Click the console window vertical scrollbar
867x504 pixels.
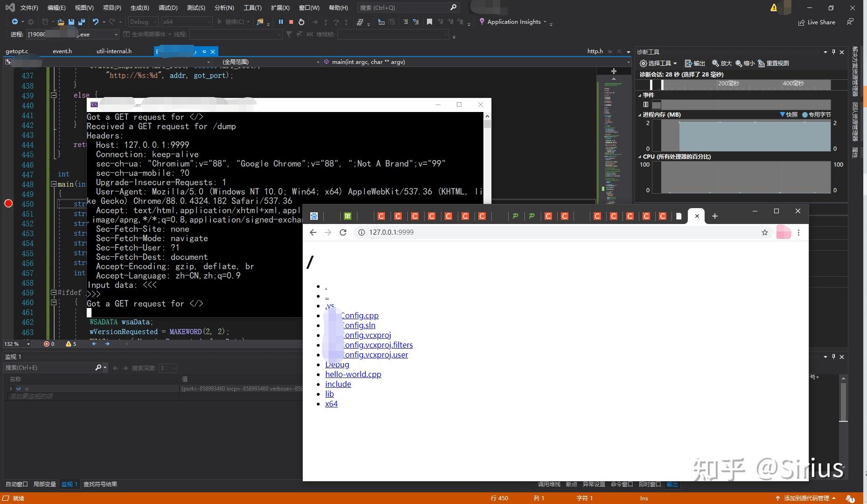tap(487, 159)
